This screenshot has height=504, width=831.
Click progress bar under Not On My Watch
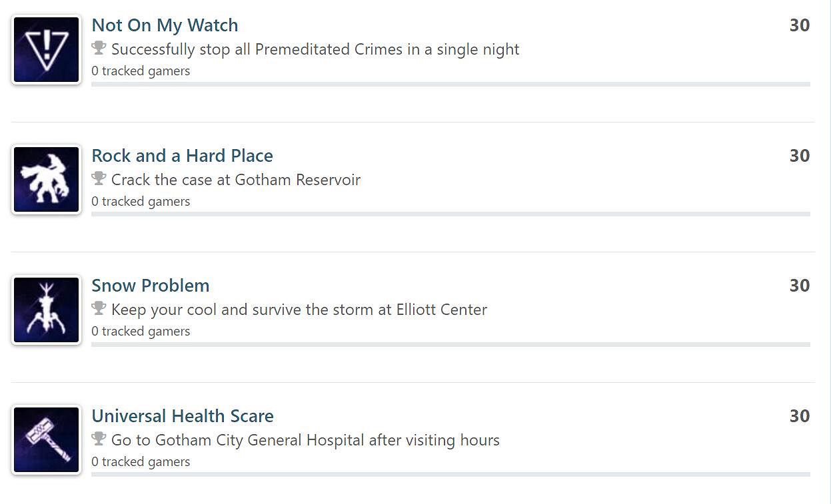(450, 85)
